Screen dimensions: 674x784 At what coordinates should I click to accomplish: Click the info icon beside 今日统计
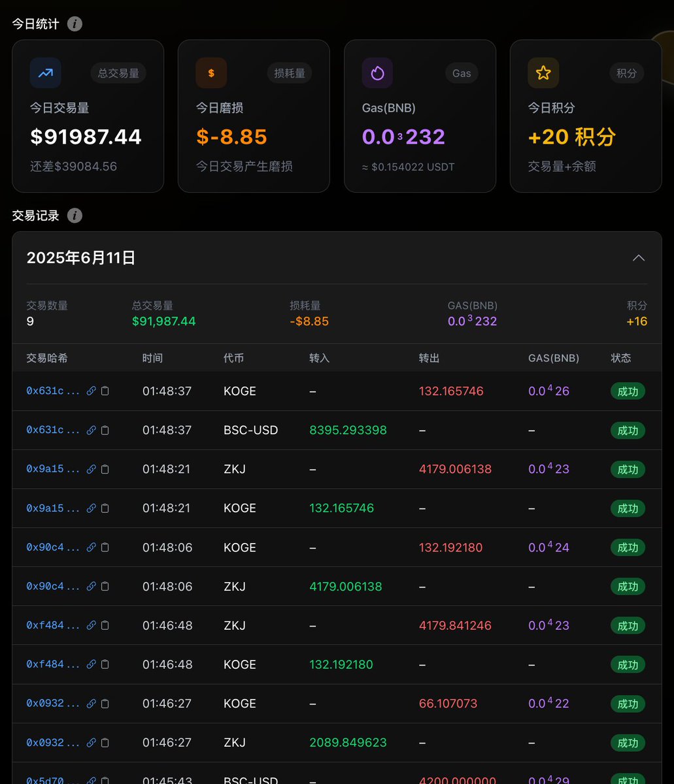click(x=75, y=24)
